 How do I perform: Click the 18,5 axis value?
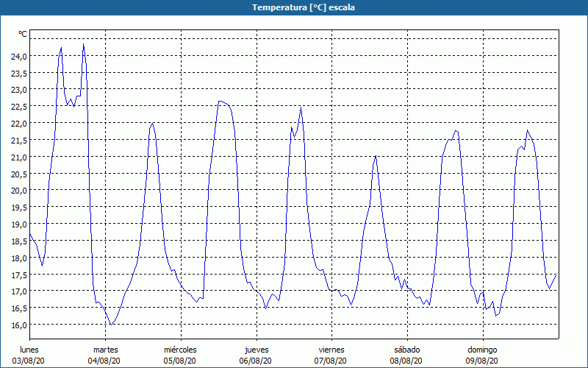coord(19,241)
